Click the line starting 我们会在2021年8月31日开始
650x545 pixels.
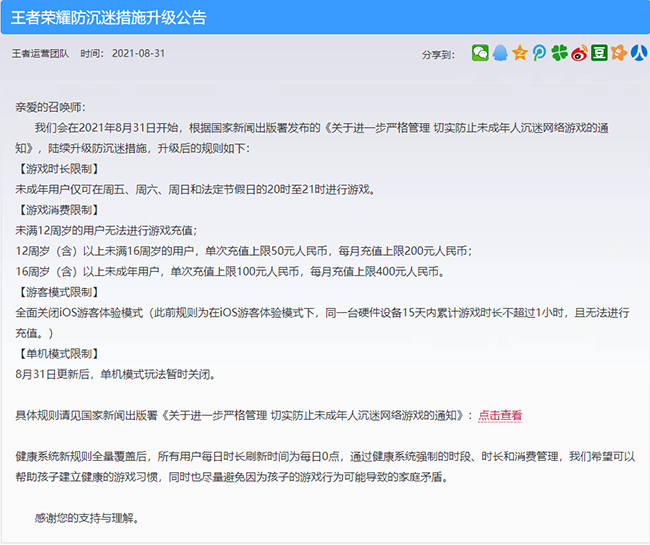[312, 138]
